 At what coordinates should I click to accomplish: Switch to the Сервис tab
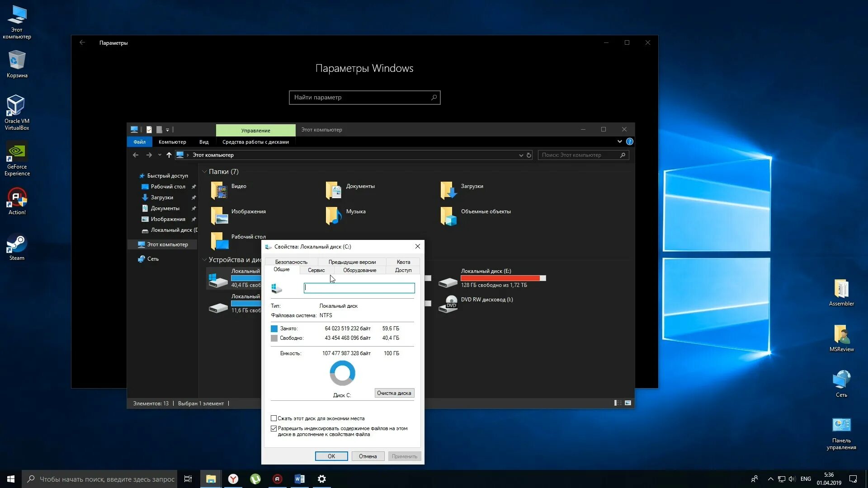(x=316, y=270)
